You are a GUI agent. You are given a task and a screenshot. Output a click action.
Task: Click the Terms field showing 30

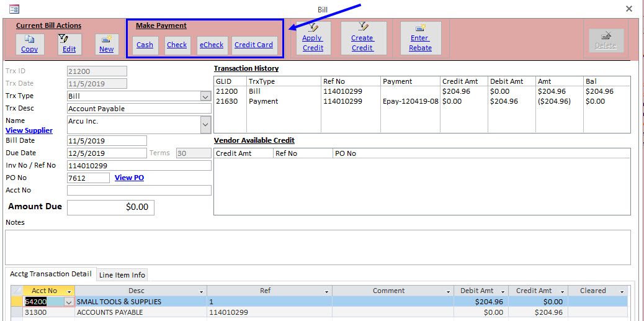194,153
